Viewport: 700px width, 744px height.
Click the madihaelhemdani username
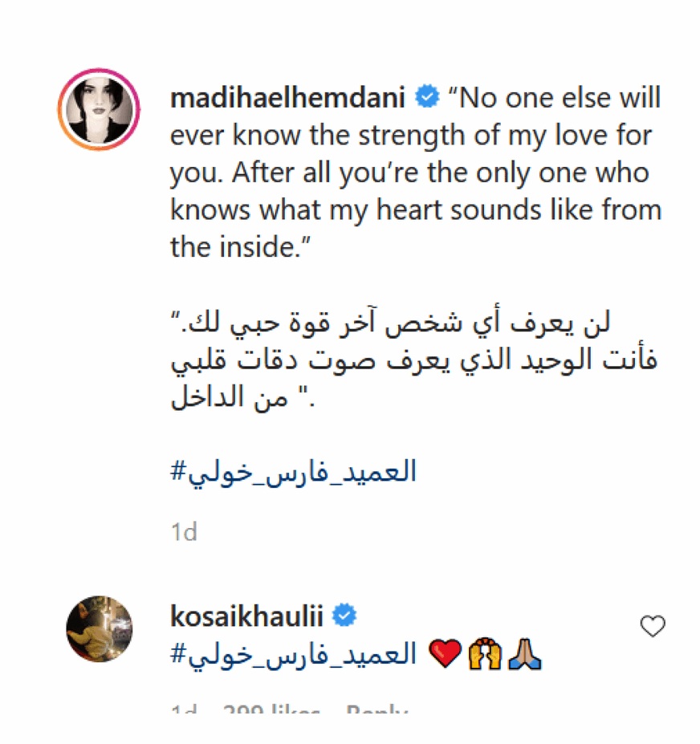(x=287, y=97)
